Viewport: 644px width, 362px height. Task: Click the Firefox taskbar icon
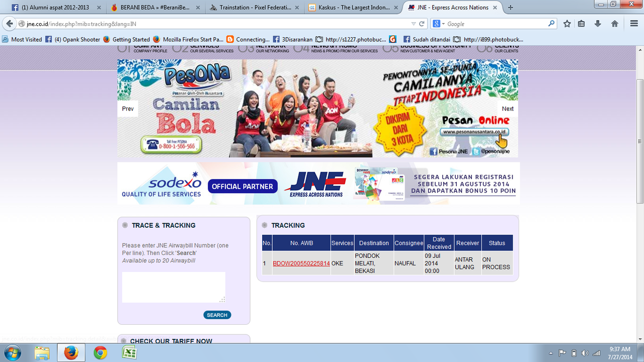point(71,353)
